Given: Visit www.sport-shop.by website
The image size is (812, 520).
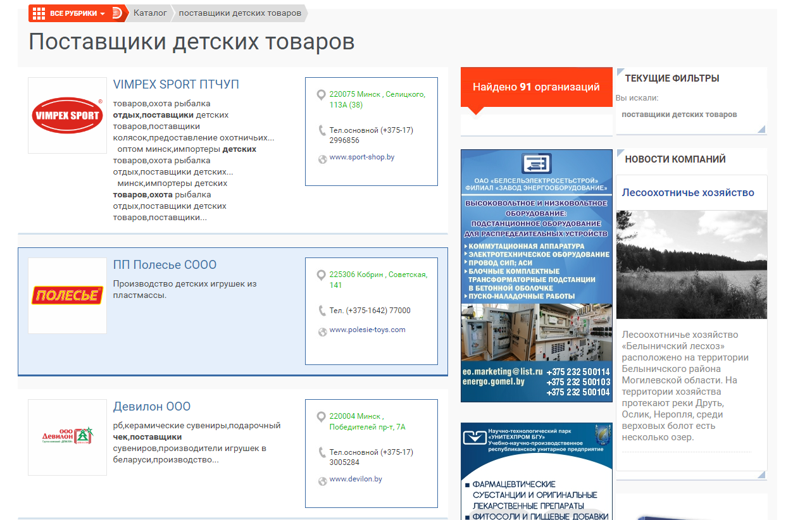Looking at the screenshot, I should pyautogui.click(x=362, y=157).
